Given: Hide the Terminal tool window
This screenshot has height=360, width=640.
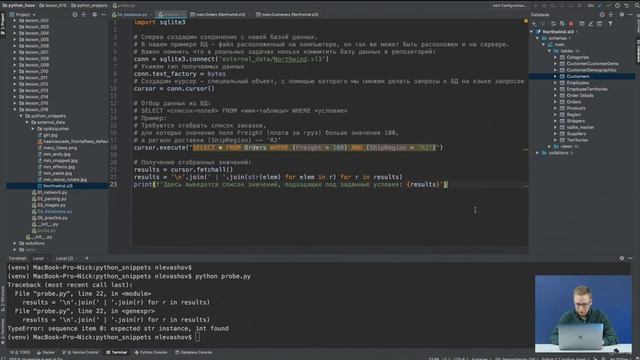Looking at the screenshot, I should click(631, 258).
